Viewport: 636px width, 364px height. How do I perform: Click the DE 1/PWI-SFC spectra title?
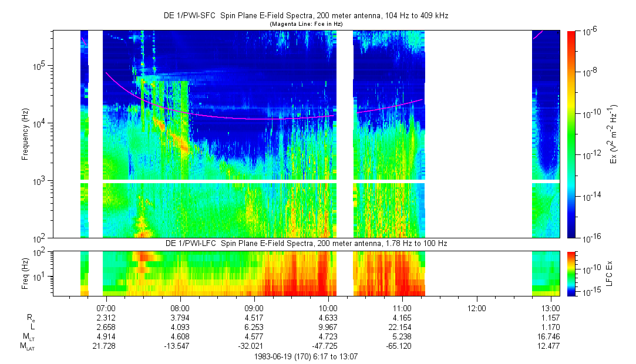coord(306,15)
